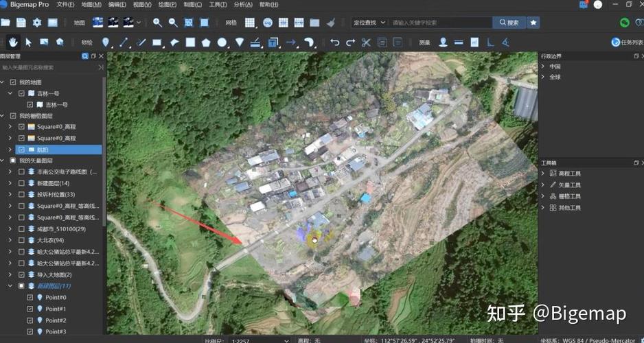Open the 视图(V) menu

pyautogui.click(x=142, y=5)
